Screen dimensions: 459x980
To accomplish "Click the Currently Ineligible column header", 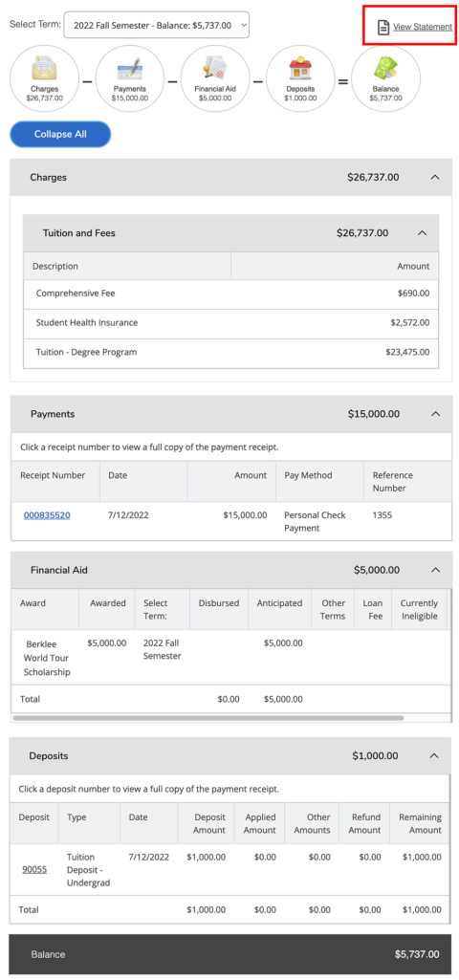I will click(x=419, y=609).
